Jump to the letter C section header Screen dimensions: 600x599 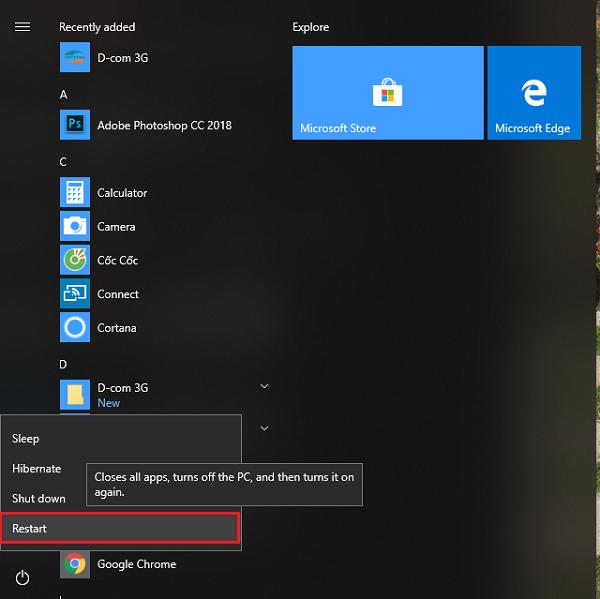click(63, 161)
